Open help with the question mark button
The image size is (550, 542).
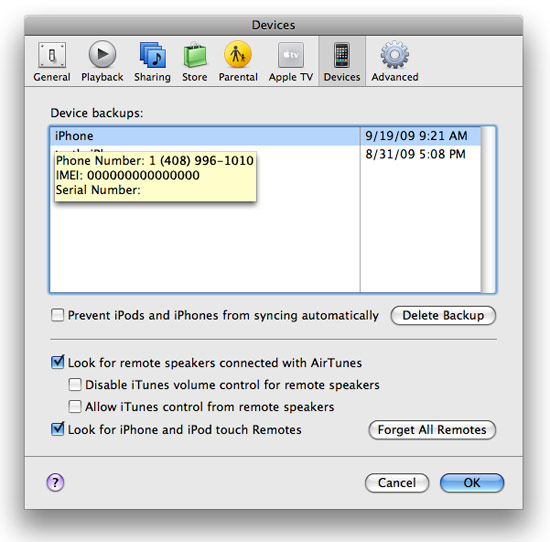tap(55, 482)
